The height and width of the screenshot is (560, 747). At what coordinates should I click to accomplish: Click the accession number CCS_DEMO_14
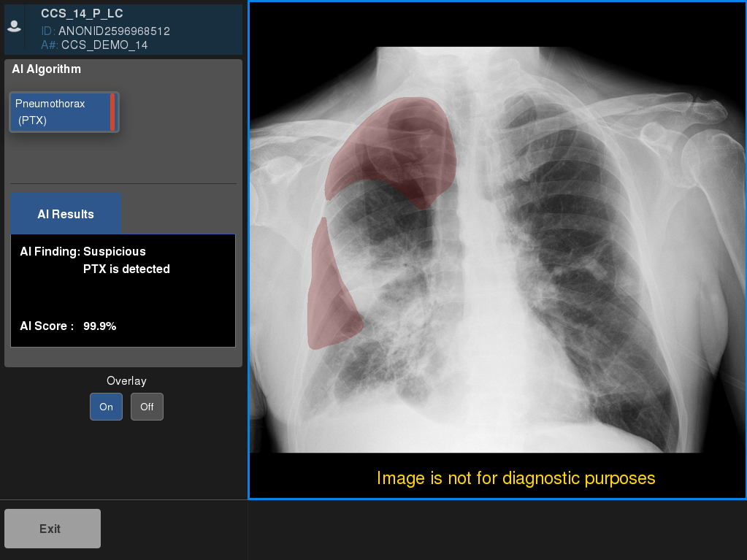point(104,45)
